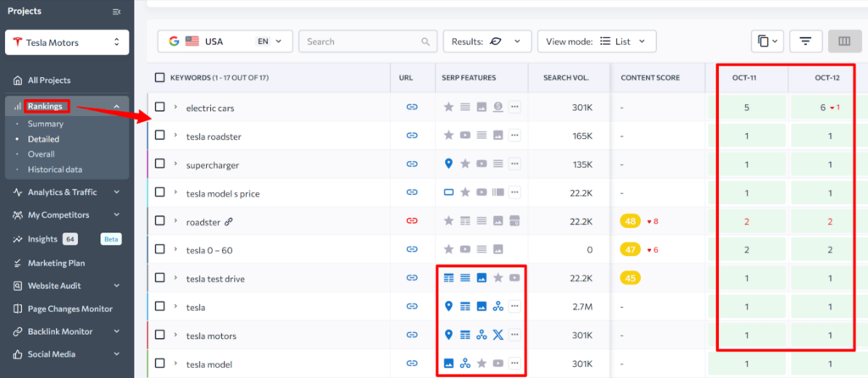Collapse the sidebar with the menu icon
The width and height of the screenshot is (868, 378).
116,12
